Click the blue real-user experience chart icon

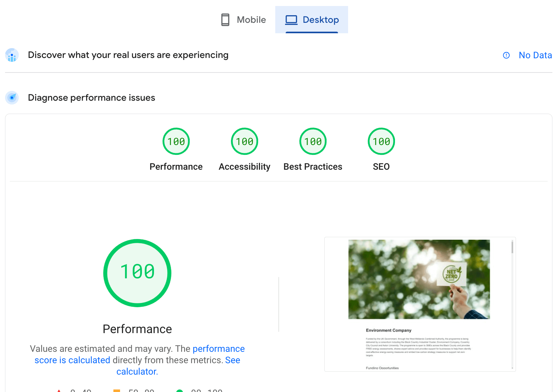[x=12, y=55]
